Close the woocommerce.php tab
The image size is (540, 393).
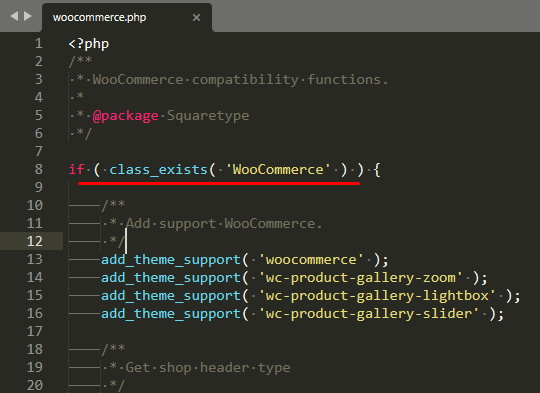(196, 17)
